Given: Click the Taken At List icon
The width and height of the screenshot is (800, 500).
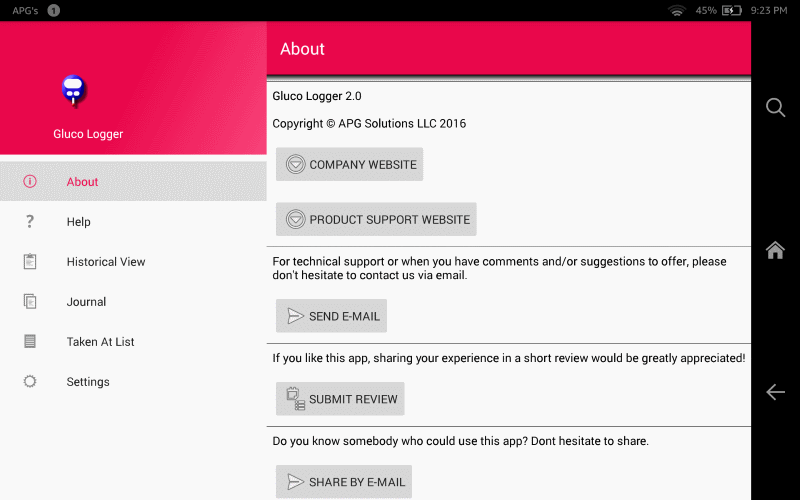Looking at the screenshot, I should tap(30, 342).
